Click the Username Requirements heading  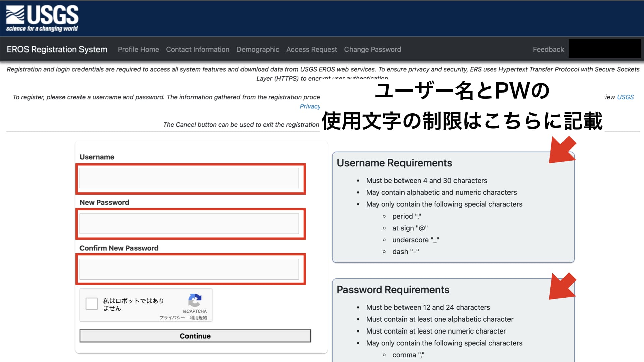point(394,163)
